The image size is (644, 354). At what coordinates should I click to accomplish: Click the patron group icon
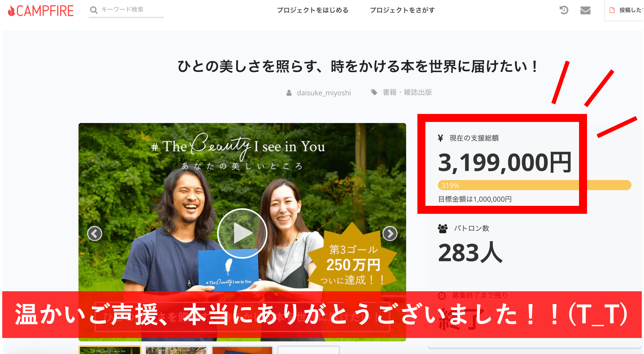pyautogui.click(x=443, y=229)
